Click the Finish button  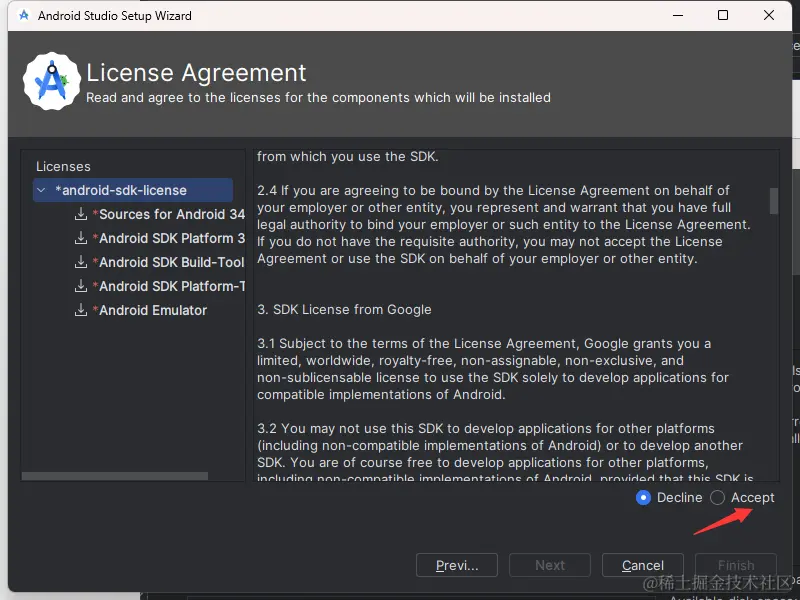click(735, 565)
